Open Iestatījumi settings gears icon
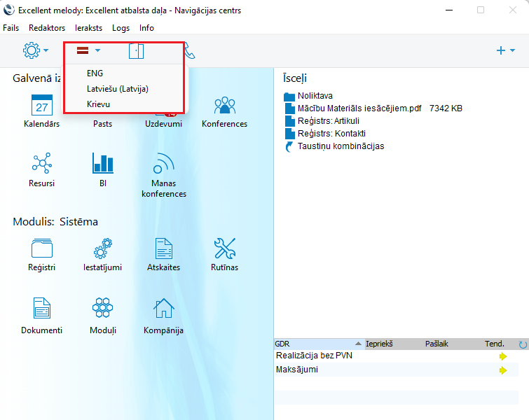The width and height of the screenshot is (529, 420). pos(102,248)
